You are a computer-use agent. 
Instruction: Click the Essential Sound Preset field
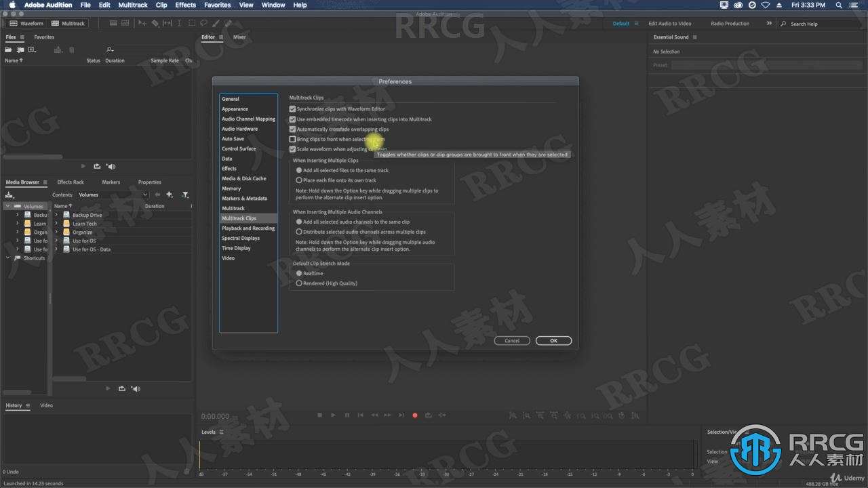pyautogui.click(x=766, y=65)
